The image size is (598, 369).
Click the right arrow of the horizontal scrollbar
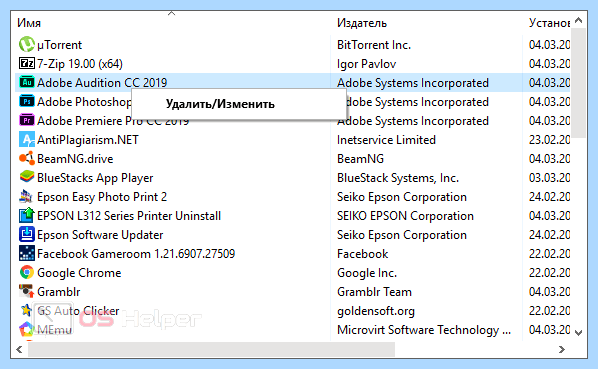point(561,349)
